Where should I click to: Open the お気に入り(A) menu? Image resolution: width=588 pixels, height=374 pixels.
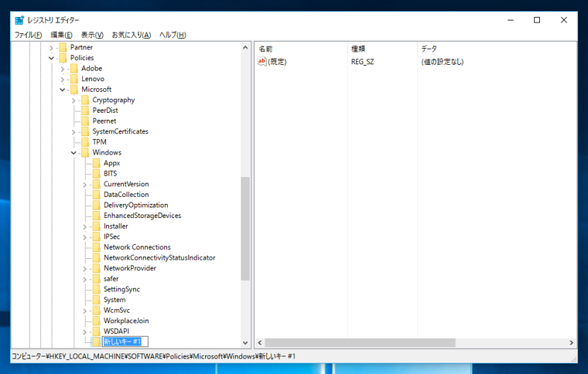[132, 35]
